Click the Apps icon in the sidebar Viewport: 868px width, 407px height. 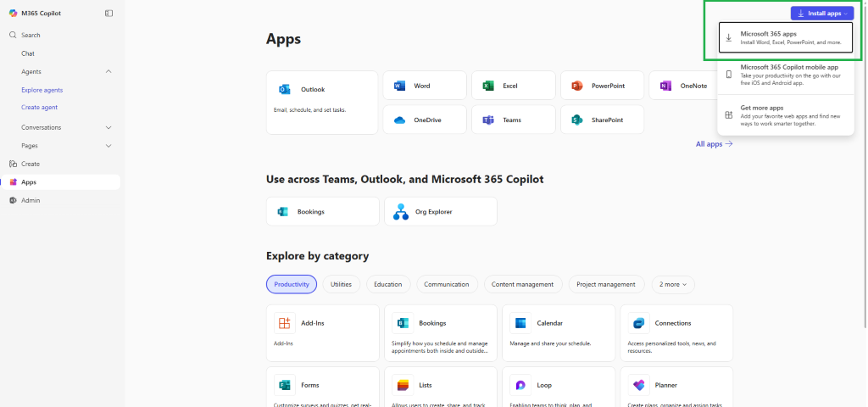[x=13, y=182]
